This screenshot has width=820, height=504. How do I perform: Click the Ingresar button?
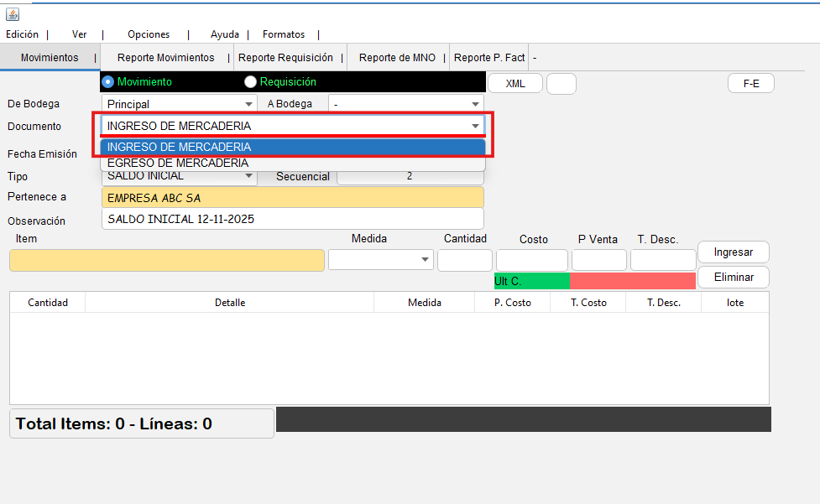pyautogui.click(x=733, y=252)
